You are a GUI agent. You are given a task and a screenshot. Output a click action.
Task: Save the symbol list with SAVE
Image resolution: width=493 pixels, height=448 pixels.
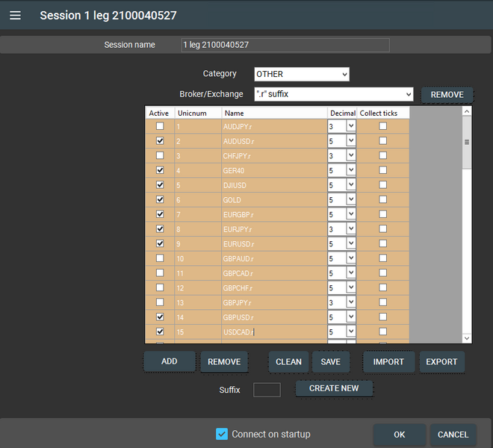click(x=330, y=361)
